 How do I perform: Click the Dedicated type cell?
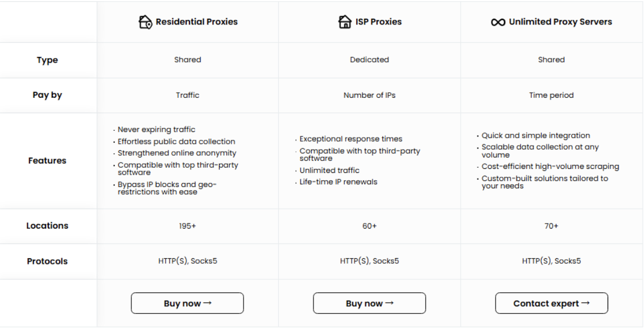click(x=369, y=60)
